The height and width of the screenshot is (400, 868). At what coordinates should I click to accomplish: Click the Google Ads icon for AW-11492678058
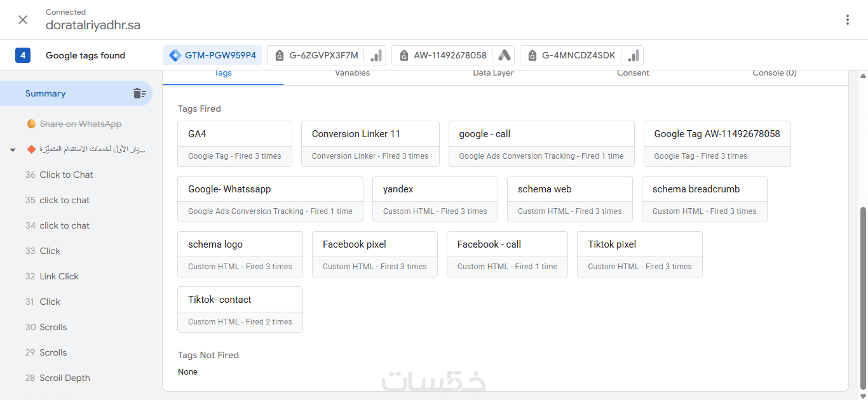click(505, 56)
